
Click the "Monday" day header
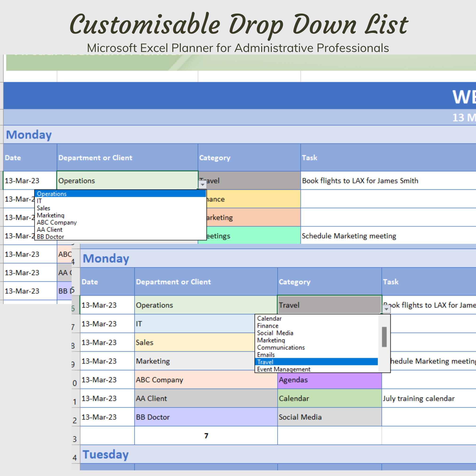(106, 258)
